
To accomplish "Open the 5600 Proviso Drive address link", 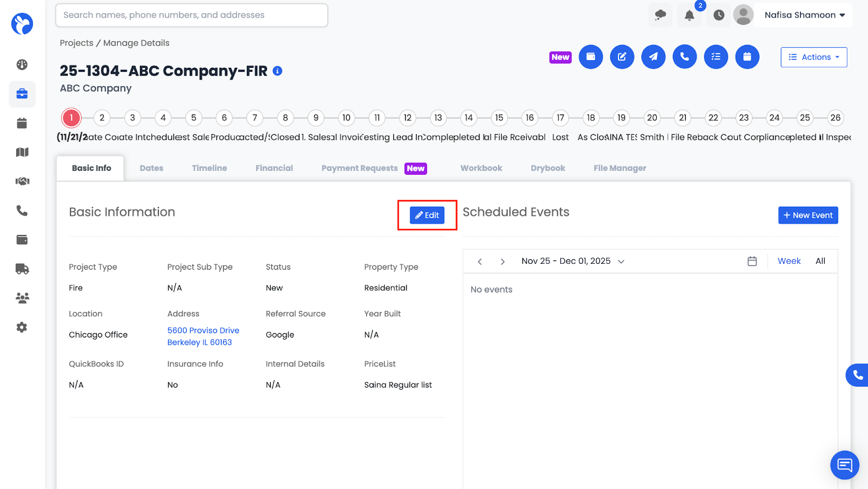I will coord(203,331).
